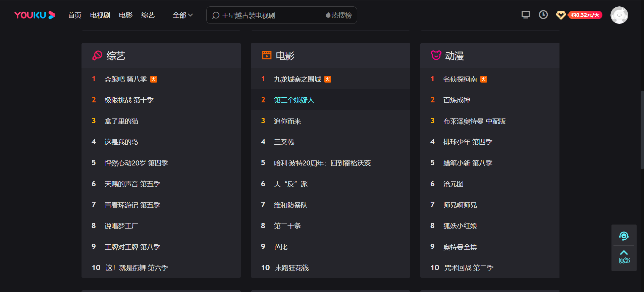Open the client download monitor icon
The height and width of the screenshot is (292, 644).
coord(526,15)
